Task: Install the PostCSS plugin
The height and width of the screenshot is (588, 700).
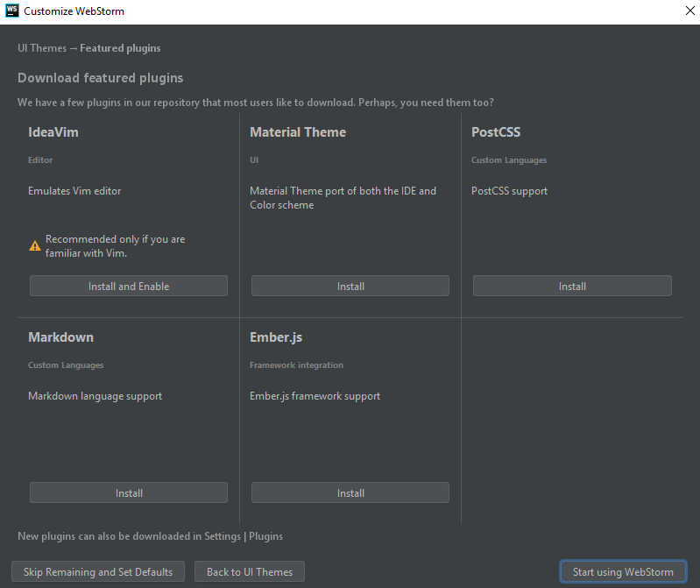Action: [x=572, y=286]
